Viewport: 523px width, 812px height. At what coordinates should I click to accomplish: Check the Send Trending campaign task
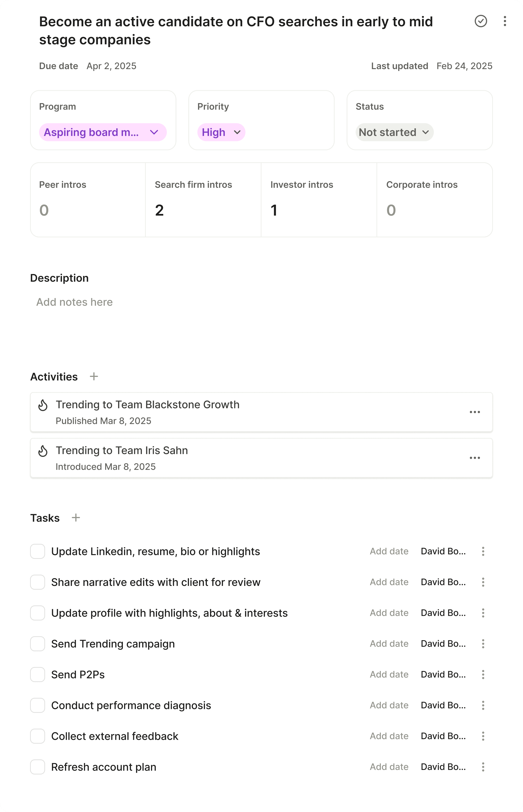click(x=38, y=644)
